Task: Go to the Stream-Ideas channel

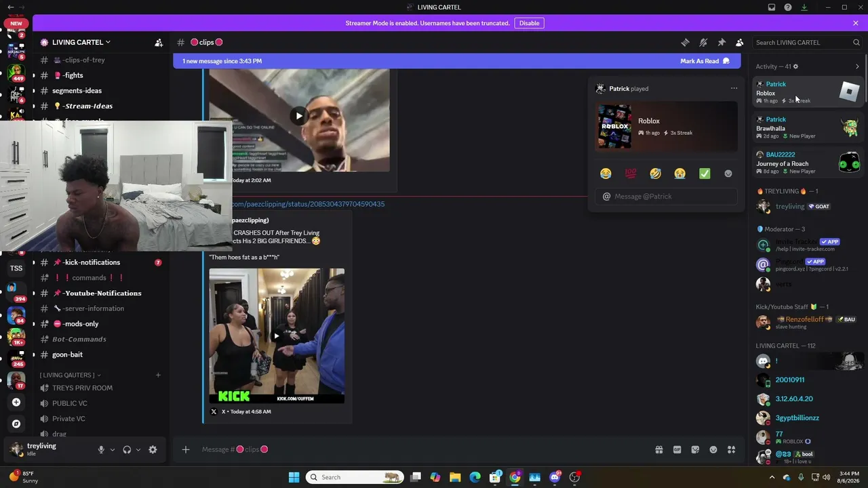Action: point(102,106)
